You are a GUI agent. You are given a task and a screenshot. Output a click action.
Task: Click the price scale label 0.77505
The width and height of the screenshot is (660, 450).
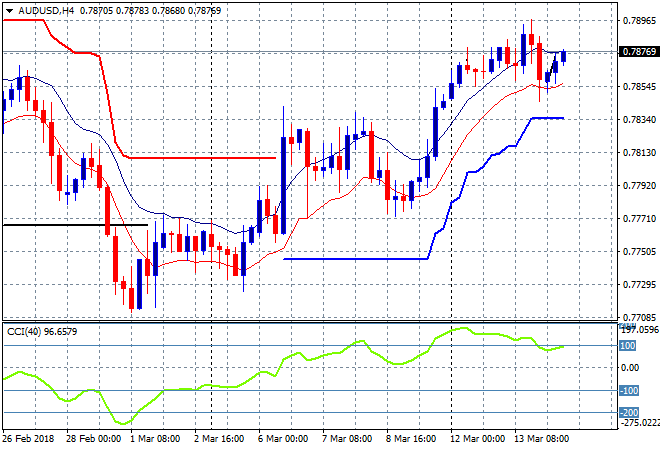639,252
